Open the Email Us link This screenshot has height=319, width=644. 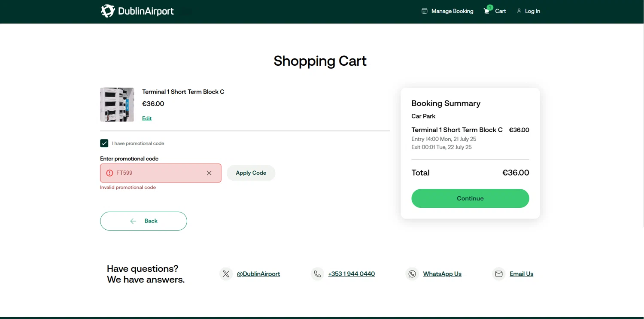(x=521, y=274)
